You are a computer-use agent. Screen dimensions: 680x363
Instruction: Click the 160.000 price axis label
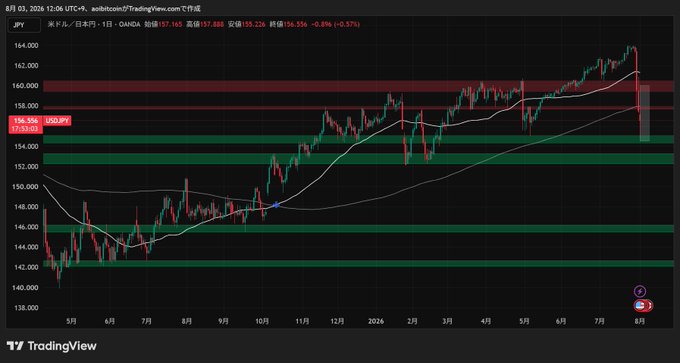26,86
